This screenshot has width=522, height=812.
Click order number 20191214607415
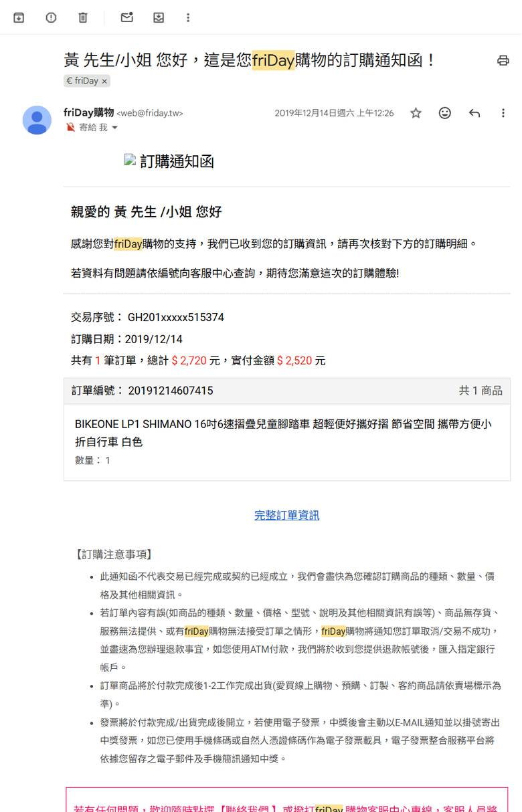(x=171, y=391)
